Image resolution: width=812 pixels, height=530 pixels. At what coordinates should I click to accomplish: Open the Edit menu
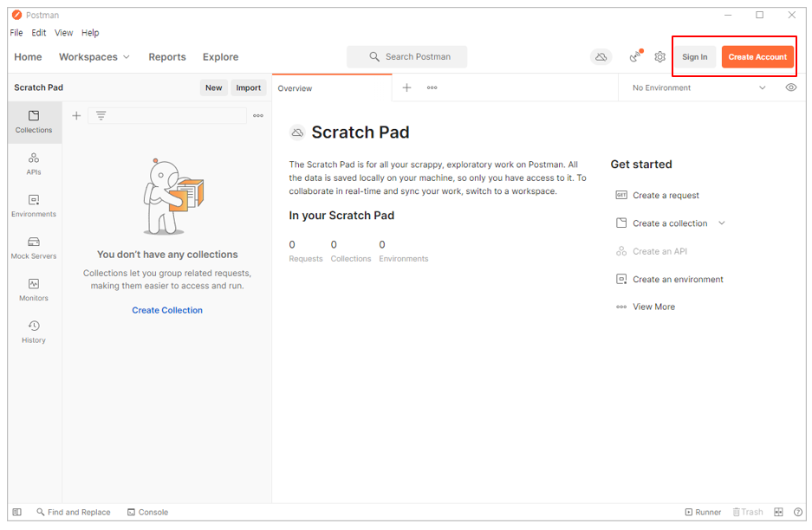38,33
